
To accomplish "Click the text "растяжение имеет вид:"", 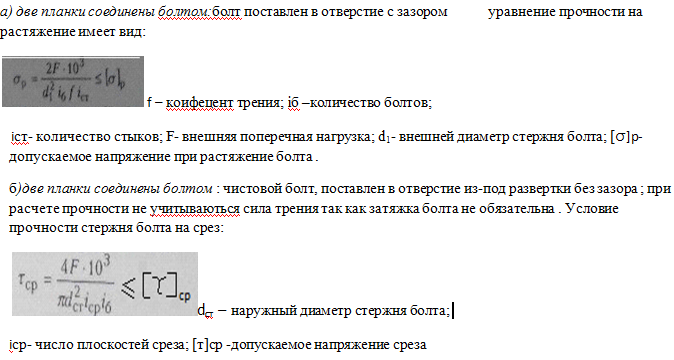I will [73, 32].
